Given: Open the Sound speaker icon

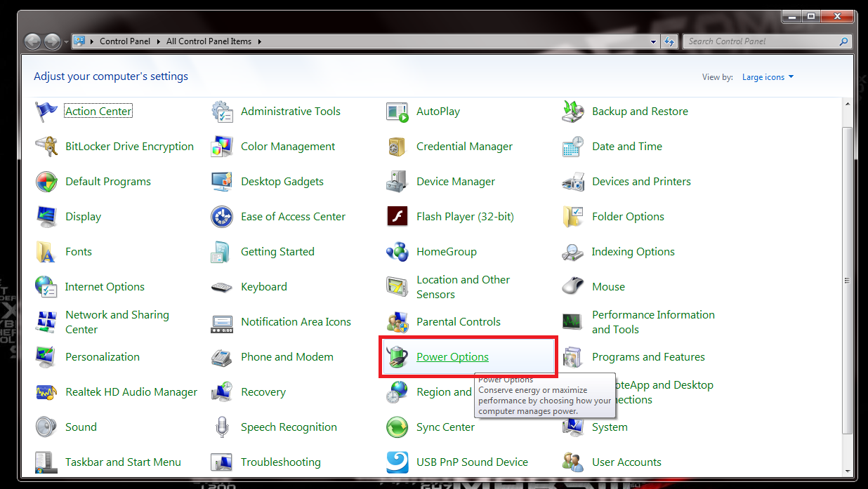Looking at the screenshot, I should tap(46, 427).
